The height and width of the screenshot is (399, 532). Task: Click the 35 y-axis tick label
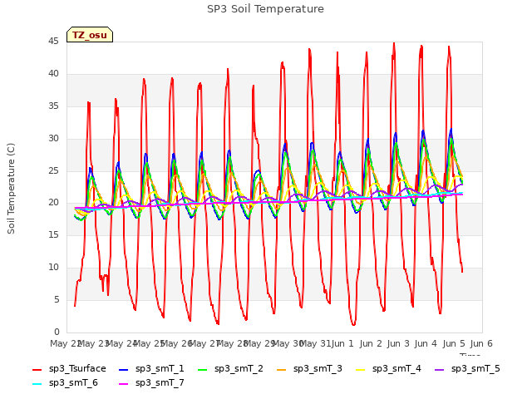coord(53,106)
